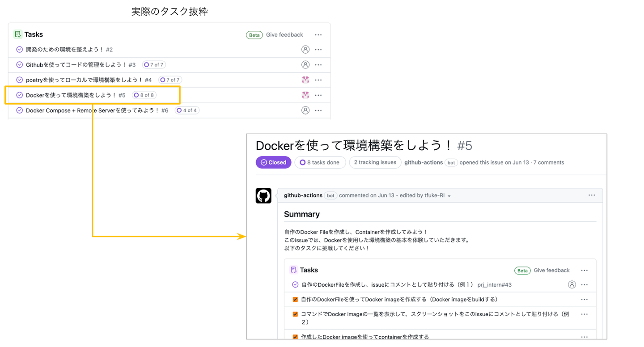Screen dimensions: 644x347
Task: Click the closed status icon of poetry task #4
Action: pos(19,80)
